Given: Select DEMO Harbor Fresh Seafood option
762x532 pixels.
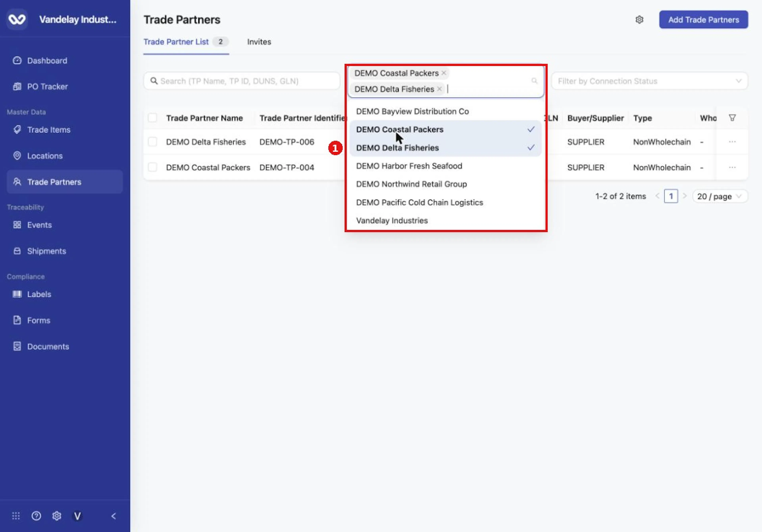Looking at the screenshot, I should [445, 166].
